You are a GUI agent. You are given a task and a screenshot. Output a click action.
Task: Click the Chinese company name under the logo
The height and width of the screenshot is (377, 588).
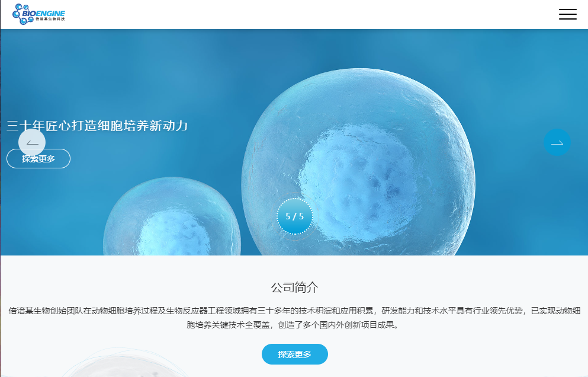(50, 19)
